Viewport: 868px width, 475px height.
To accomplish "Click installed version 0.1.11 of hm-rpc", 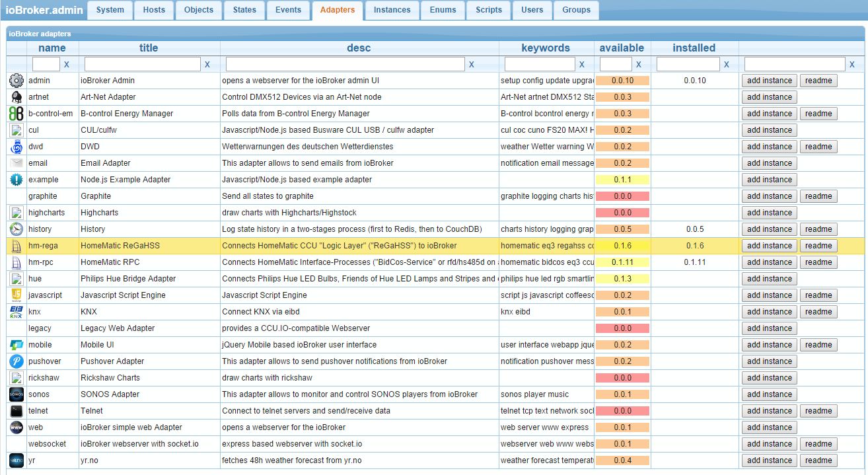I will (x=695, y=262).
